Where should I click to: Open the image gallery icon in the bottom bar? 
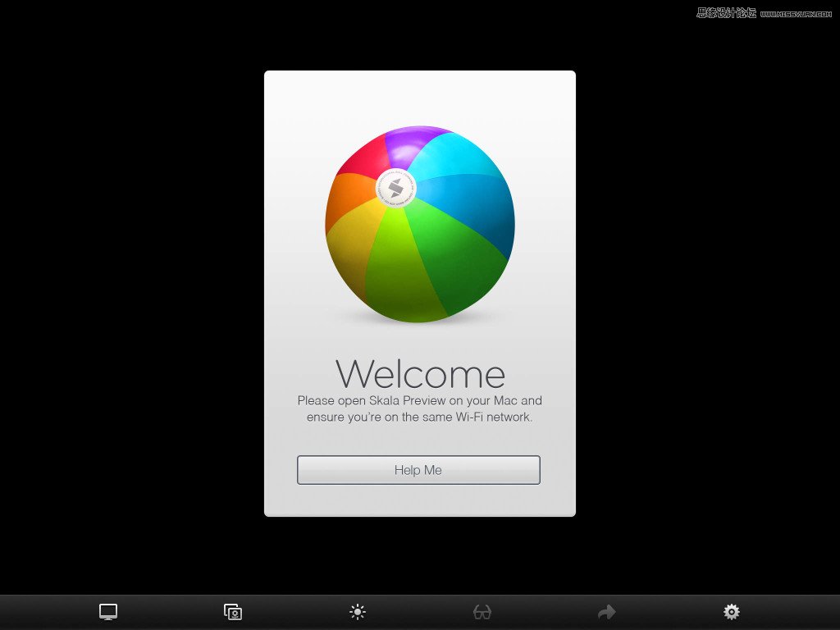pyautogui.click(x=233, y=612)
